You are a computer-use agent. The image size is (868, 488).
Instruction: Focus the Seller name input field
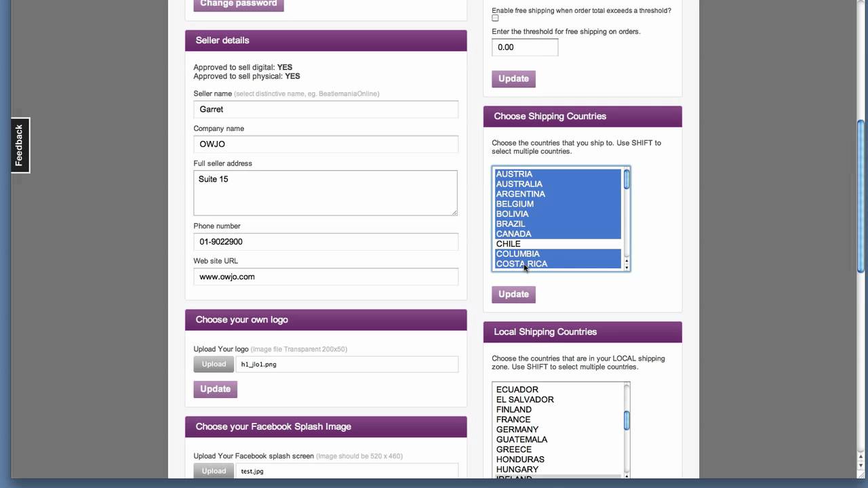pos(325,109)
